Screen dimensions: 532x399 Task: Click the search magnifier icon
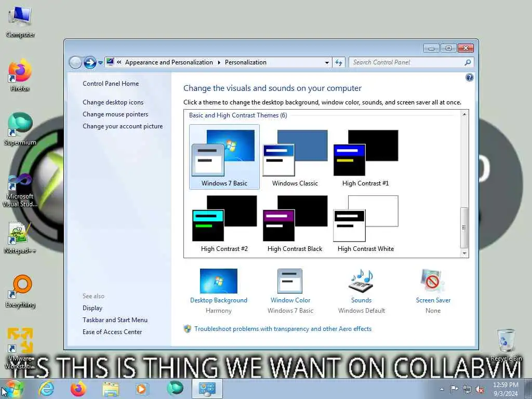click(x=468, y=62)
